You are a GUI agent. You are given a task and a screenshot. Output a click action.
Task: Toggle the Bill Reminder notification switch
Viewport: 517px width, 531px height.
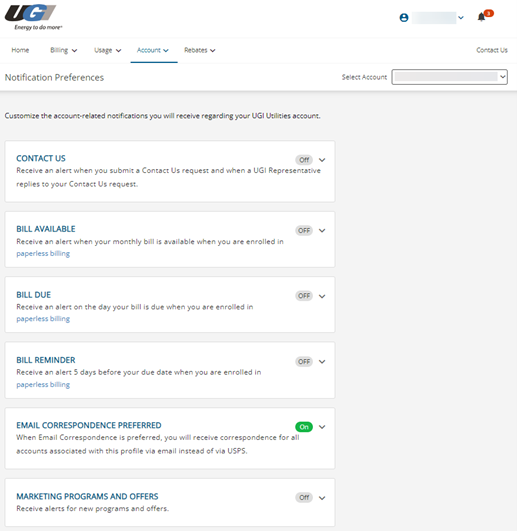coord(304,362)
